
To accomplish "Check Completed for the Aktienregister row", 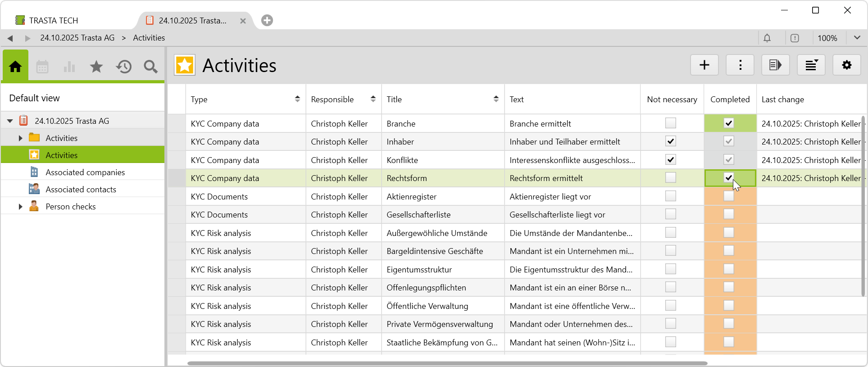I will pos(728,196).
